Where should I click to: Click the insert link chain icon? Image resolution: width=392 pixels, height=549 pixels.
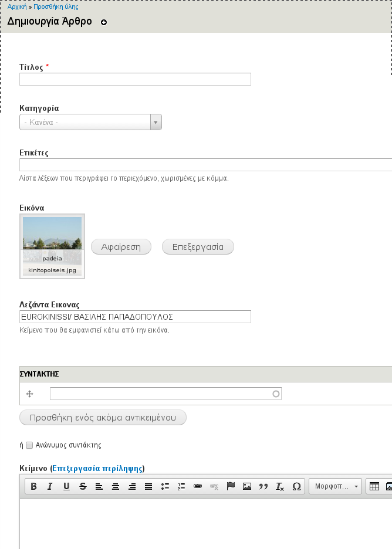pyautogui.click(x=198, y=486)
